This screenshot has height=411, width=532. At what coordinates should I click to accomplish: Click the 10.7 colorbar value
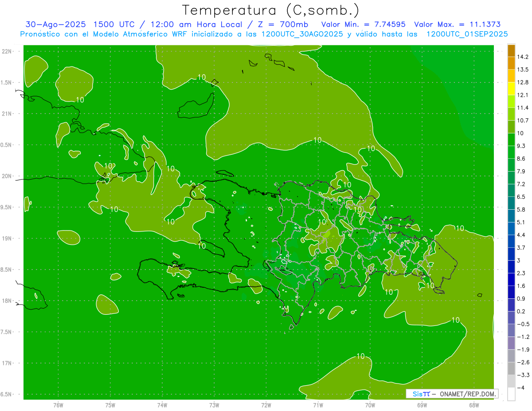(522, 120)
